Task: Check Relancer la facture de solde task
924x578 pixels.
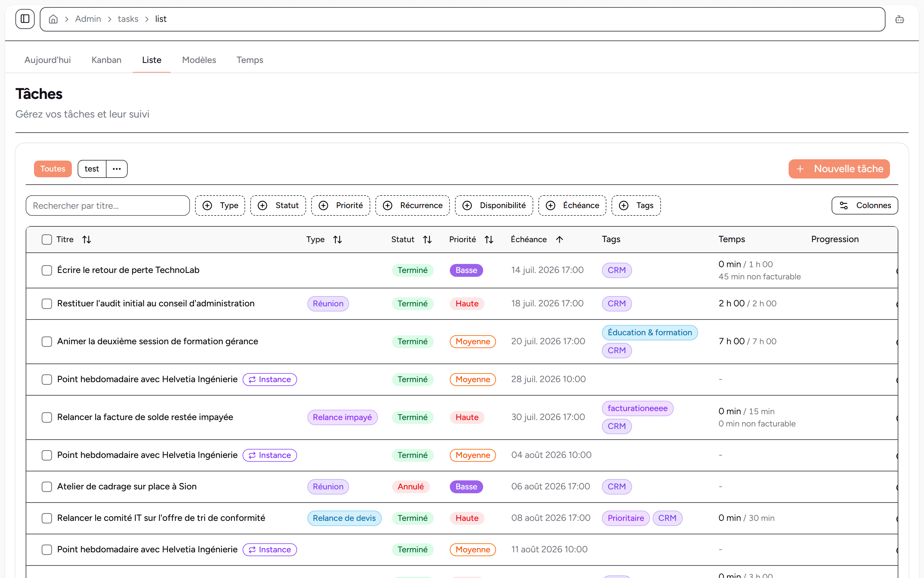Action: 47,417
